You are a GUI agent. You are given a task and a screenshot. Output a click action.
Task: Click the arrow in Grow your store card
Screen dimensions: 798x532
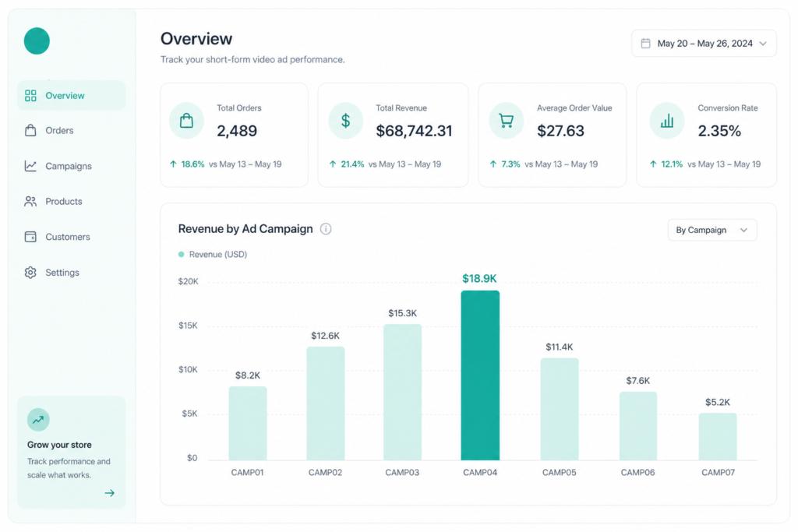109,493
